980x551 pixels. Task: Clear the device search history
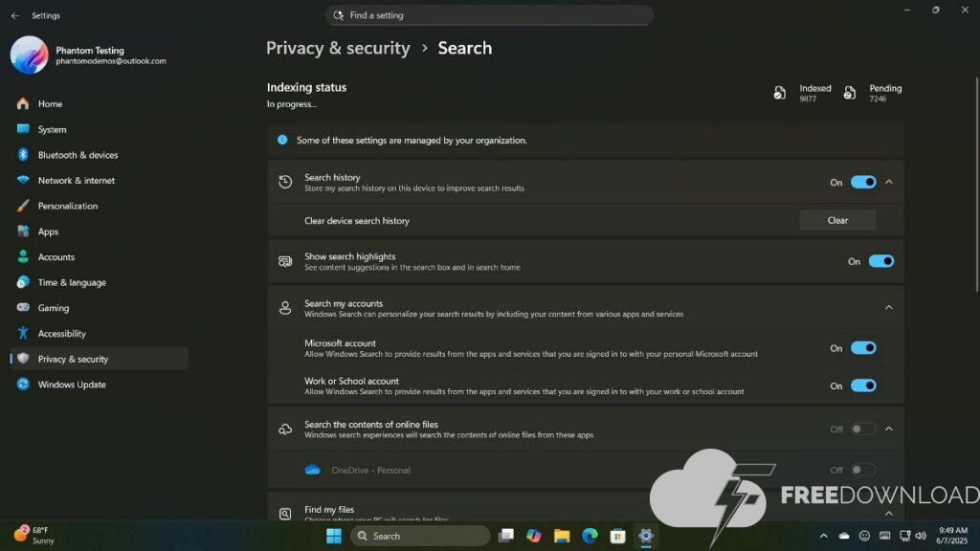pyautogui.click(x=837, y=220)
